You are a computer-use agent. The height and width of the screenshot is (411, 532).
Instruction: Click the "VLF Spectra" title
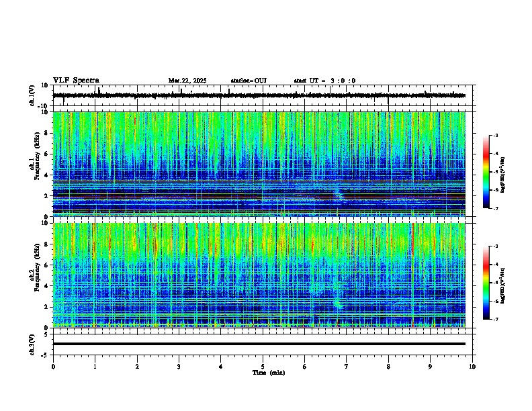coord(76,81)
